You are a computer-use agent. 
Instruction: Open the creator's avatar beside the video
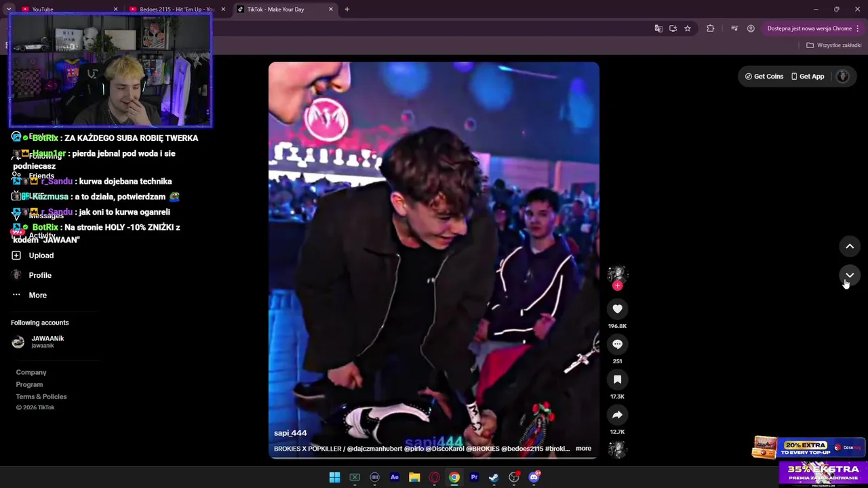(617, 274)
